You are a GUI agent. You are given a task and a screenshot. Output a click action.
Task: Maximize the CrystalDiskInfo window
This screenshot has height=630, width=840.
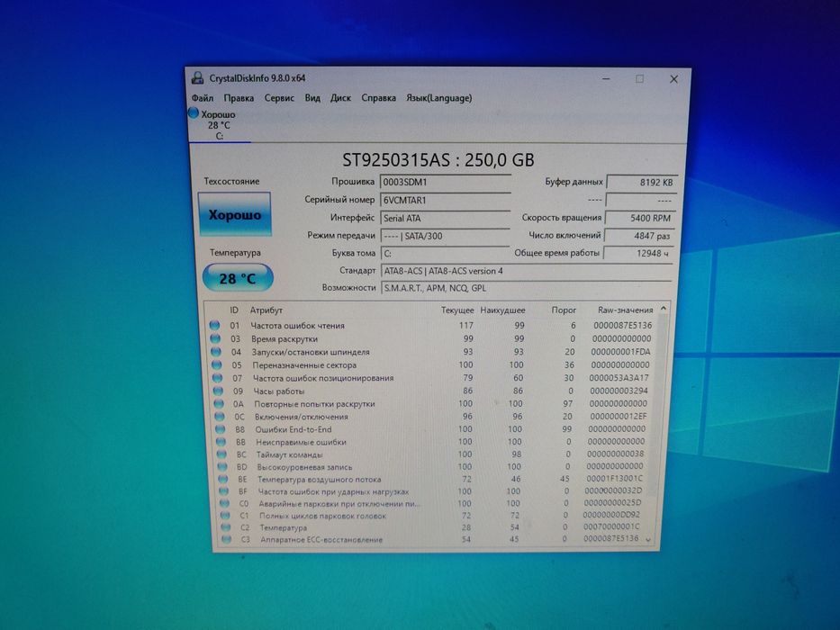(639, 79)
